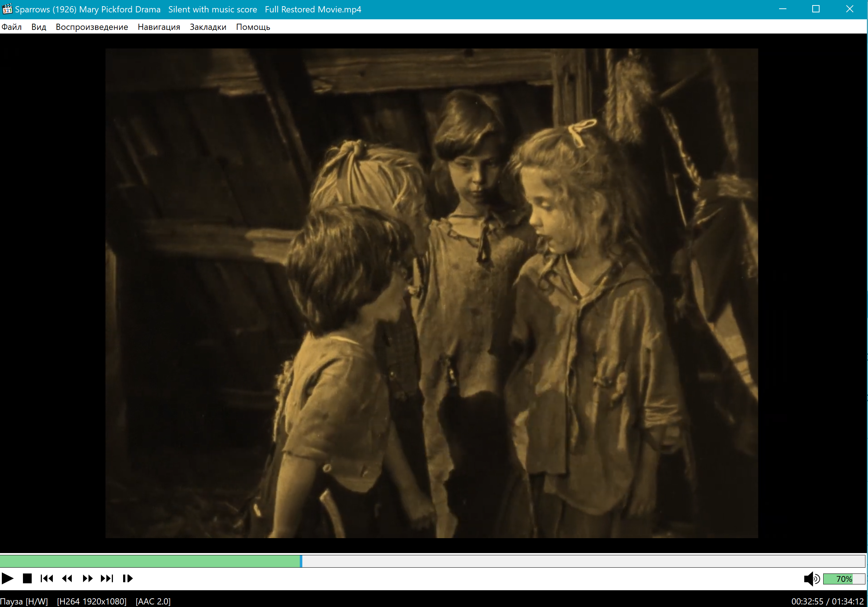Open the Закладки menu
The height and width of the screenshot is (607, 868).
tap(208, 27)
